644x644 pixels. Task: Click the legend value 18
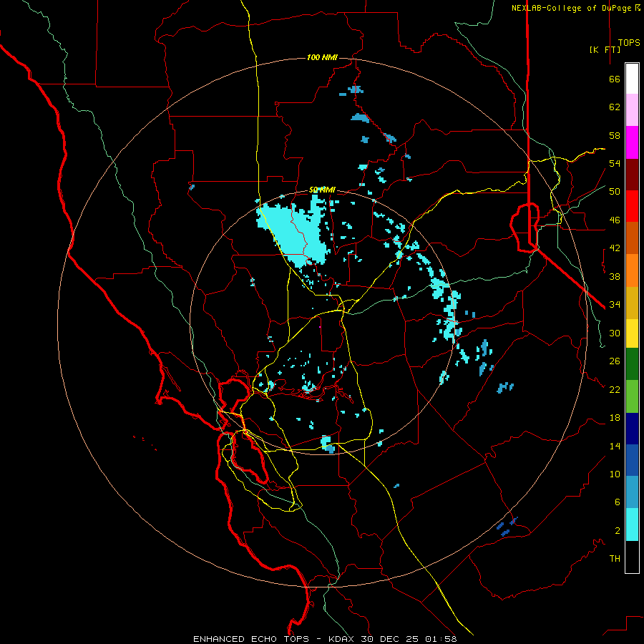pos(615,418)
